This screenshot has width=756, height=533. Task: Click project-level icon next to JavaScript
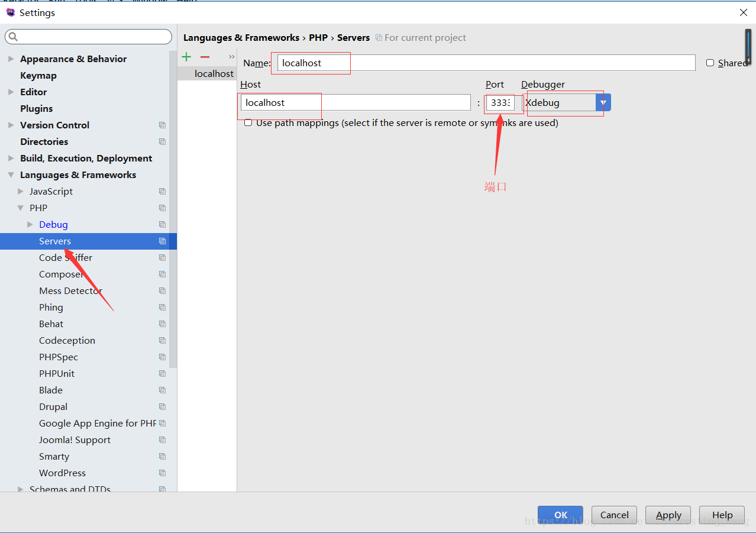coord(162,192)
